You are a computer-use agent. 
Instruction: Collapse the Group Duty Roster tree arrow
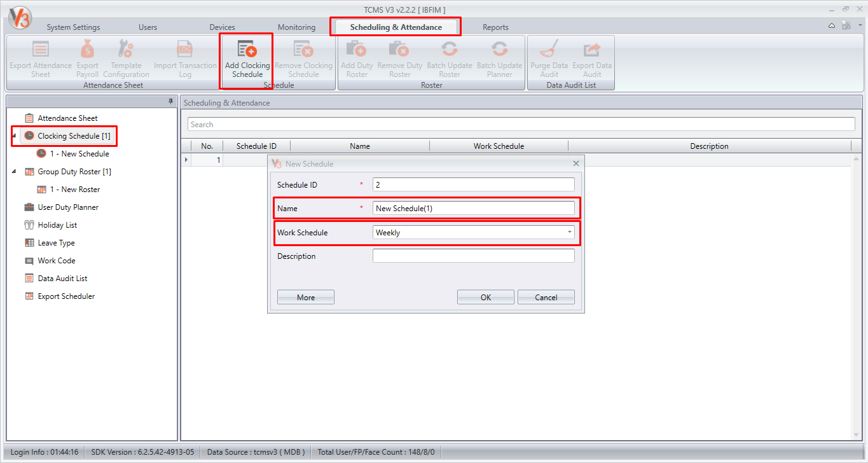[x=14, y=172]
